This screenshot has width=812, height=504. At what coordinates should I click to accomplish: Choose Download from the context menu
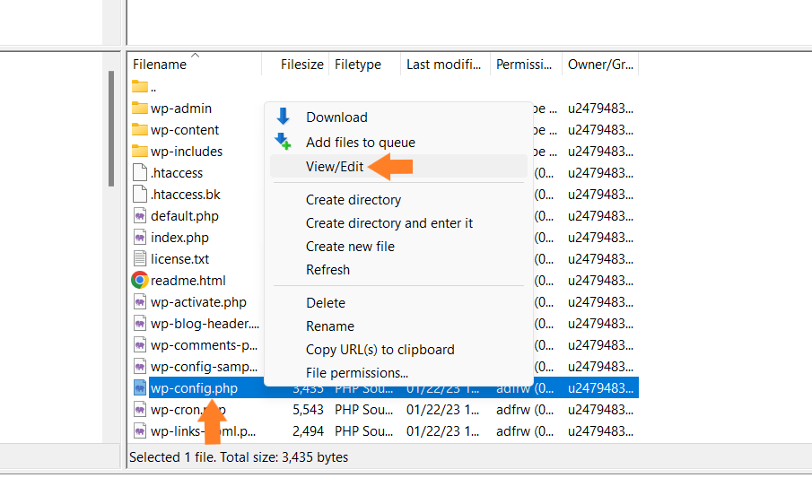click(x=398, y=117)
